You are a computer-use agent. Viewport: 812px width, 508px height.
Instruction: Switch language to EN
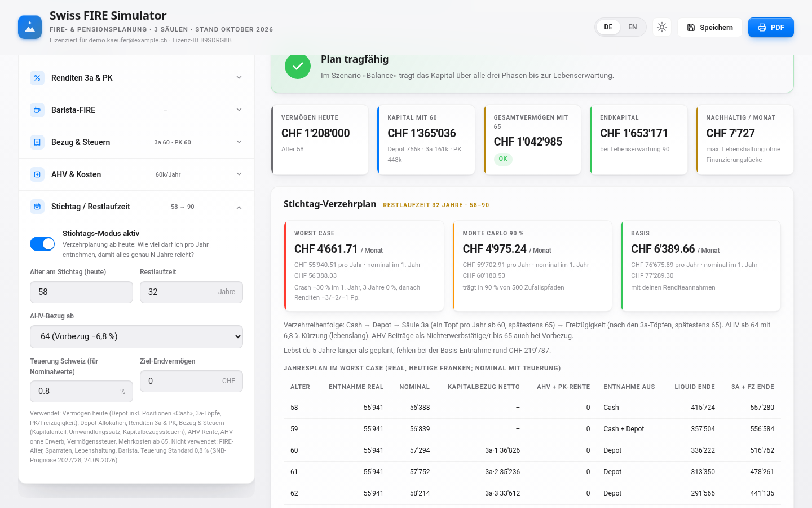633,27
